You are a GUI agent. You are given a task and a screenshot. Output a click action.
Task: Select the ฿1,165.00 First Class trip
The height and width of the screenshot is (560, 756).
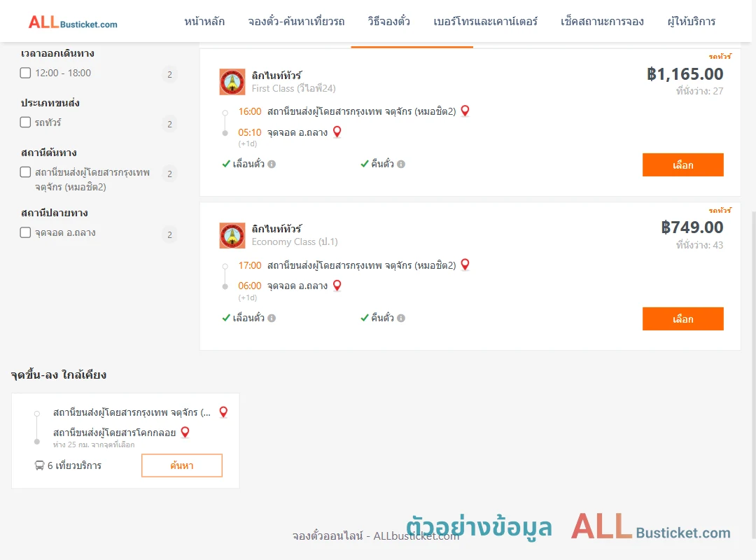point(682,165)
